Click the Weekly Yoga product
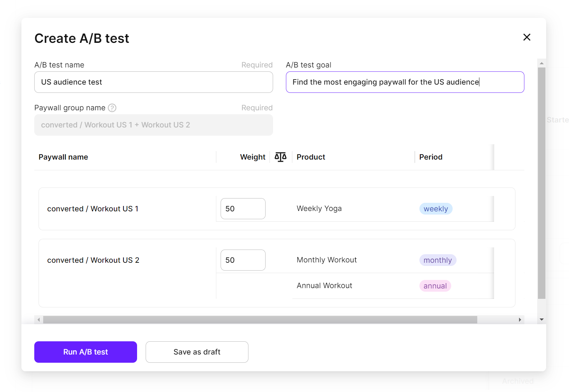The height and width of the screenshot is (392, 569). pos(319,208)
